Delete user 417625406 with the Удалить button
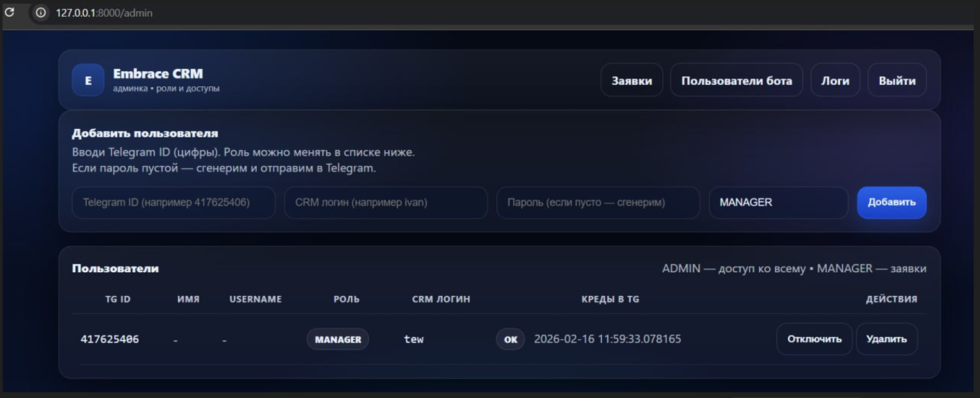 (886, 339)
